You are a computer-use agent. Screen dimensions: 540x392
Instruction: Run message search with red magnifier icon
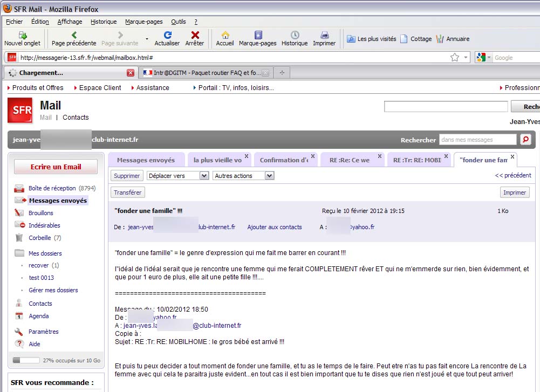click(525, 140)
